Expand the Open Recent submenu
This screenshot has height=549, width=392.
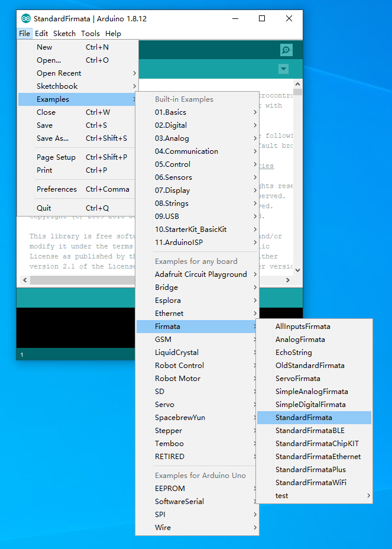pyautogui.click(x=77, y=73)
